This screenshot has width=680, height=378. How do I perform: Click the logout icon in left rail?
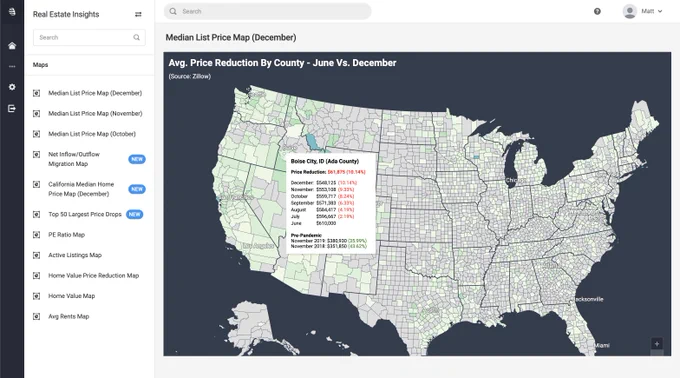tap(12, 108)
